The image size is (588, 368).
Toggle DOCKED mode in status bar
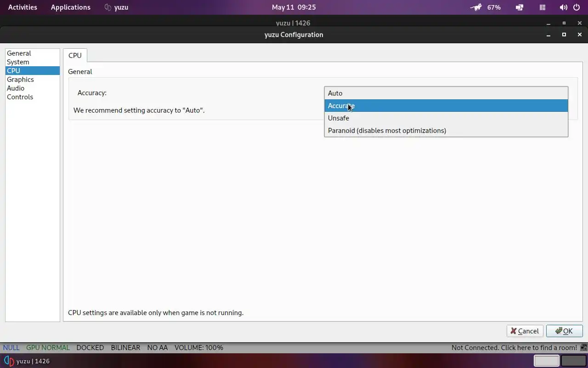click(x=90, y=348)
